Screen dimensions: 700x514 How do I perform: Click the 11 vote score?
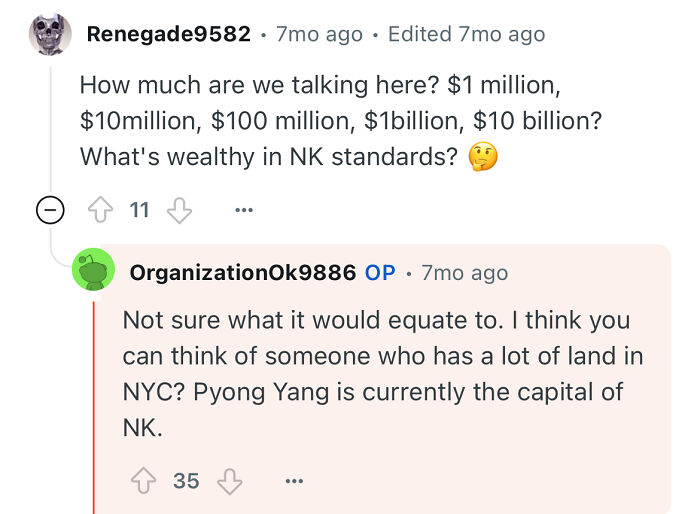click(x=139, y=210)
